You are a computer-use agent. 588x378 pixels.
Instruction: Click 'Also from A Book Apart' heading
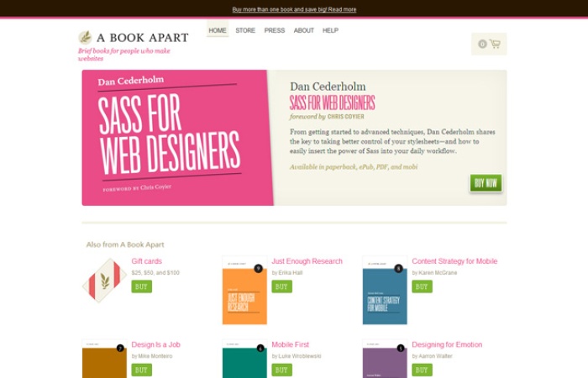[125, 244]
